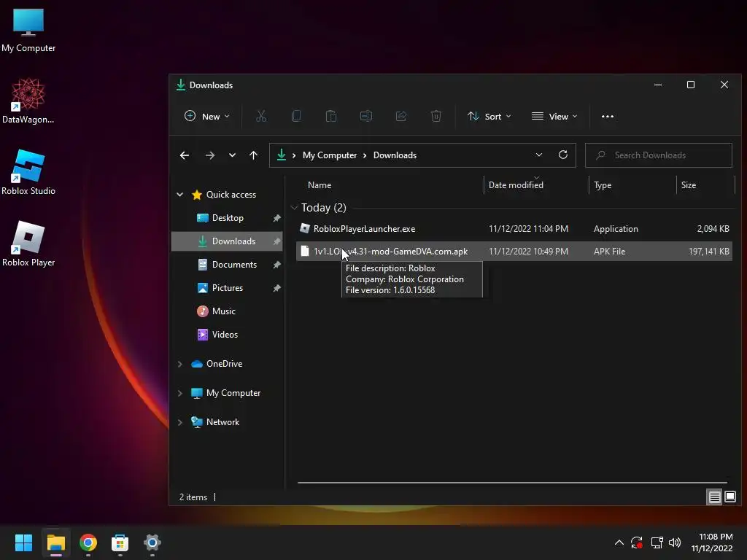The width and height of the screenshot is (747, 560).
Task: Select RobloxPlayerLauncher.exe file
Action: click(x=514, y=228)
